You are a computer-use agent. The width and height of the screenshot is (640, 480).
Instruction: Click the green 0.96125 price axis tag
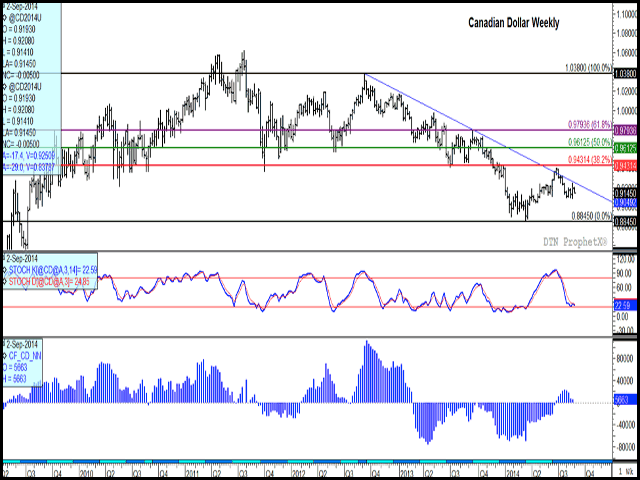[x=625, y=148]
